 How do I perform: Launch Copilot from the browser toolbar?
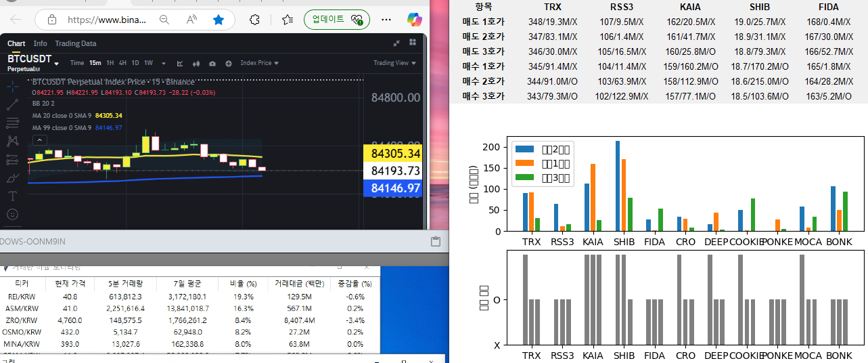415,20
